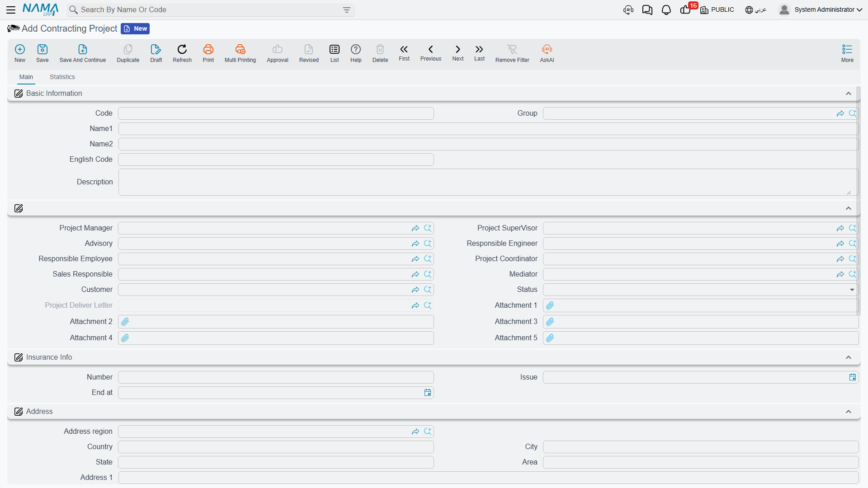Switch to the Main tab
This screenshot has height=488, width=868.
click(x=26, y=77)
